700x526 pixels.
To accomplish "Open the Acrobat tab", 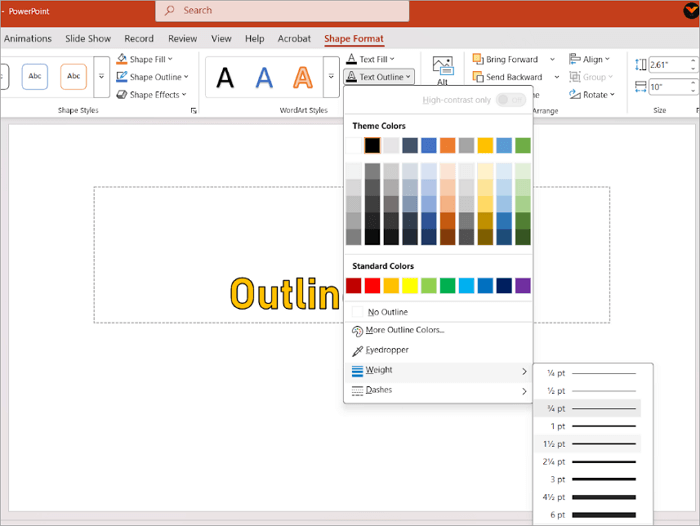I will (x=294, y=38).
